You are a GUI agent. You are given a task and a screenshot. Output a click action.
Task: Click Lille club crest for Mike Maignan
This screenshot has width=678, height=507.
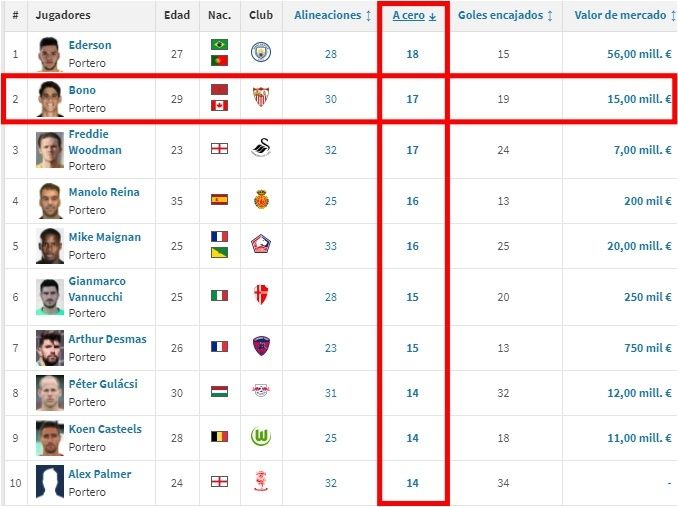(x=261, y=245)
